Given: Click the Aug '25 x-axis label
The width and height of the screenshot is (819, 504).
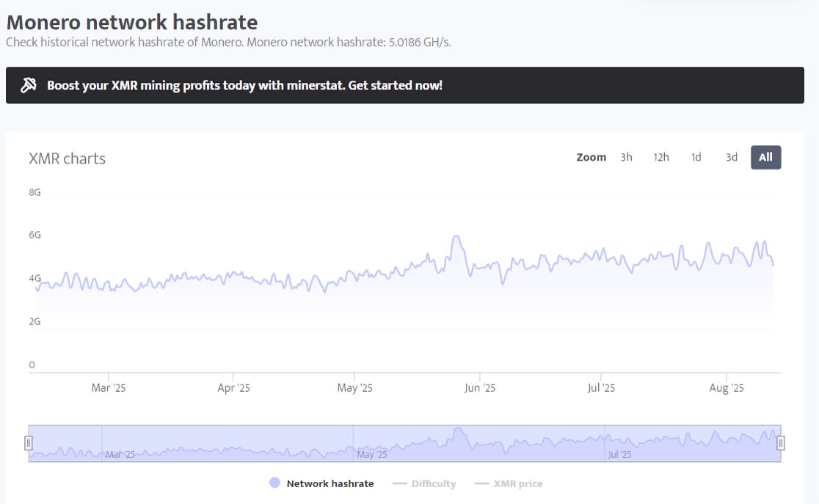Looking at the screenshot, I should (x=727, y=388).
